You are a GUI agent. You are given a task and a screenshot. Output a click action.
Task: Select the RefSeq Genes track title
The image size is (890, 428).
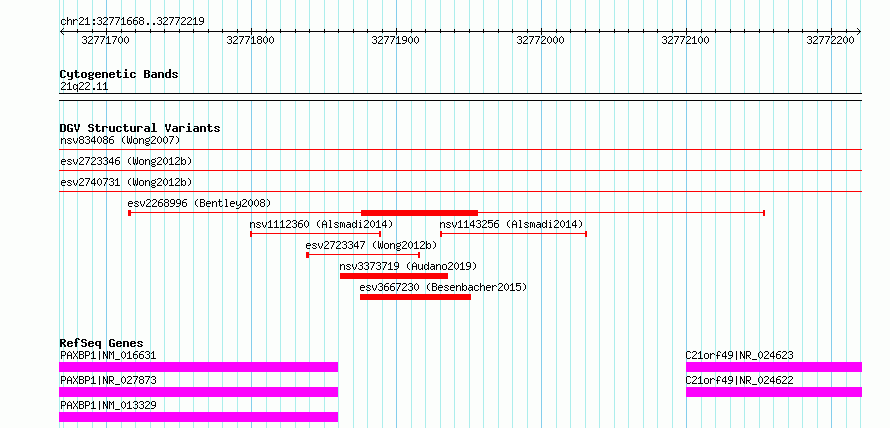102,343
